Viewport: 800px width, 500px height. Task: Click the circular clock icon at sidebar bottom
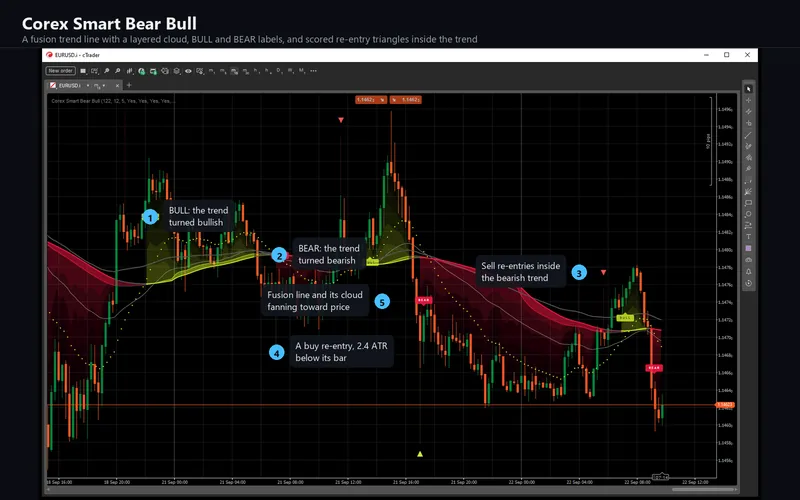[748, 282]
